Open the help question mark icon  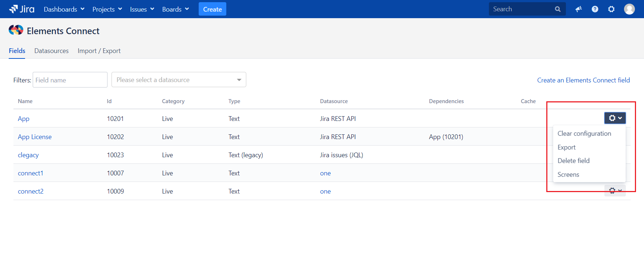(595, 9)
